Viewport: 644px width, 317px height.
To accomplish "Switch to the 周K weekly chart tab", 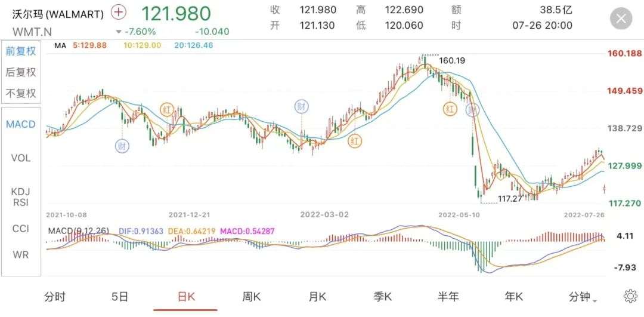I will [x=251, y=297].
